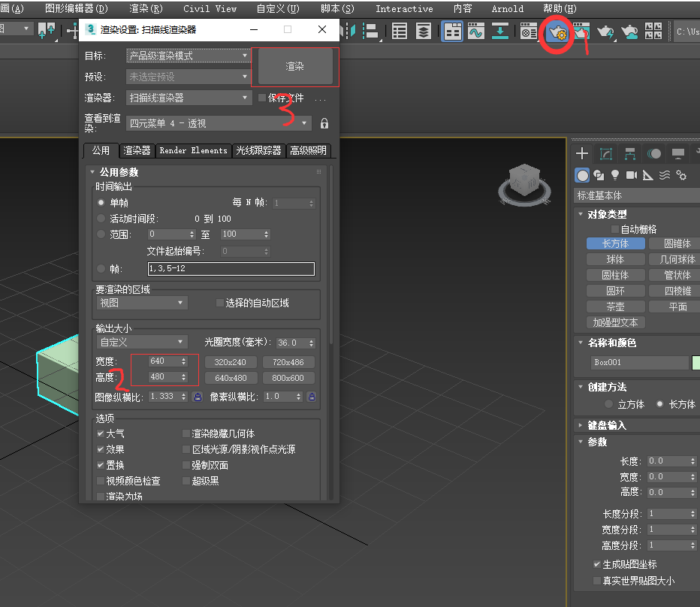Select the Lights category bulb icon
Viewport: 700px width, 607px height.
click(615, 175)
